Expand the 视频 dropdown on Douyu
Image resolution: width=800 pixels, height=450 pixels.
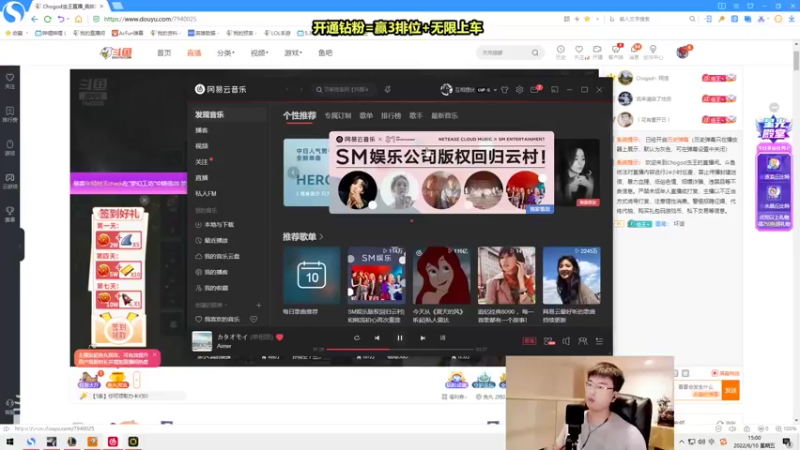259,53
